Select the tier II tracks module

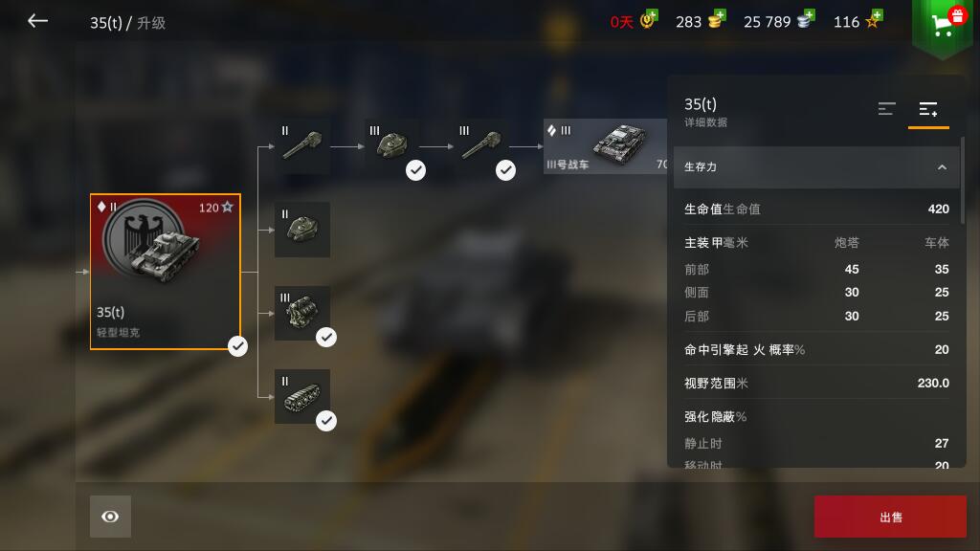click(302, 396)
